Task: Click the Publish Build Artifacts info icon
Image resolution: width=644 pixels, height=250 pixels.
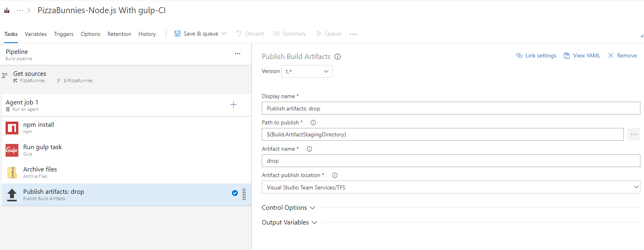Action: (338, 57)
